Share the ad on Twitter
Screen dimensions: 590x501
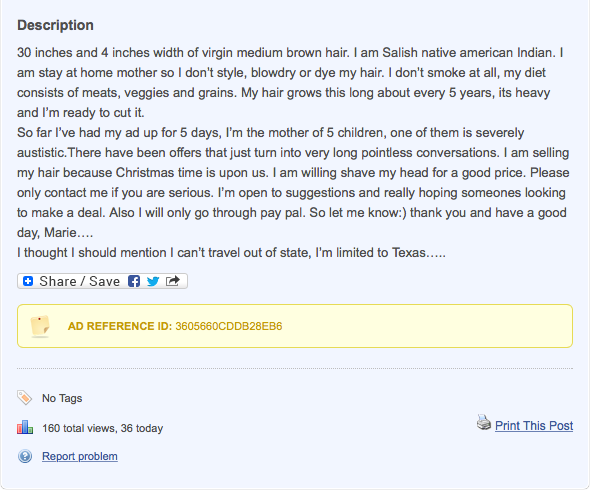pyautogui.click(x=153, y=281)
